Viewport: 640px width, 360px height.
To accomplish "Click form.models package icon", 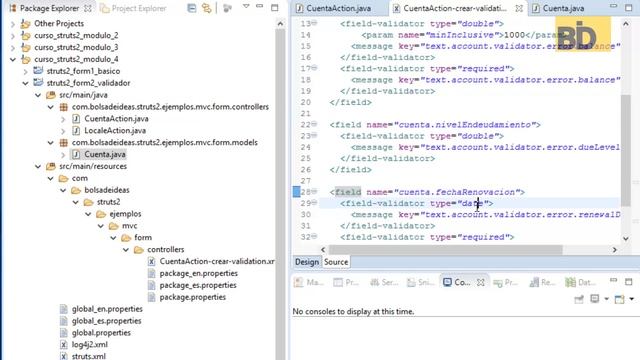I will click(63, 142).
